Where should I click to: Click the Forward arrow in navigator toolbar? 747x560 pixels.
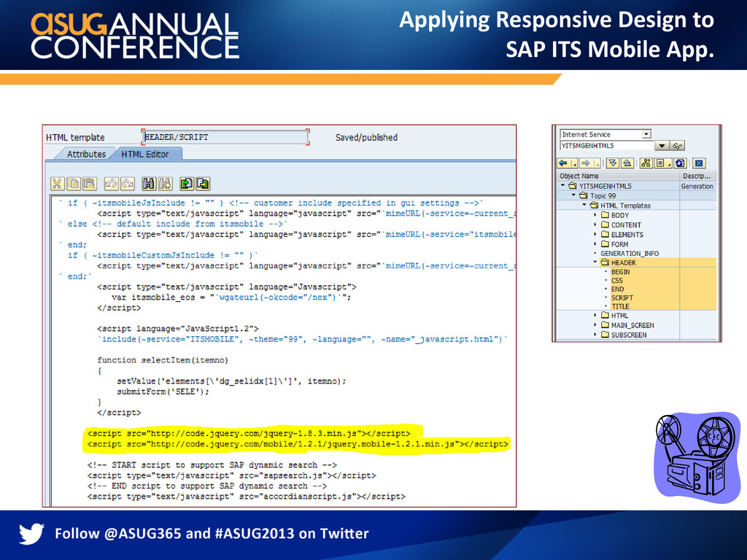pyautogui.click(x=586, y=163)
